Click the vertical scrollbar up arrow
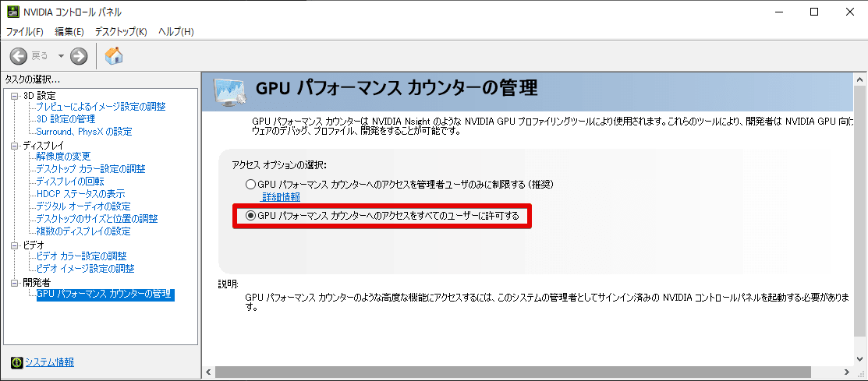The height and width of the screenshot is (381, 868). 860,79
